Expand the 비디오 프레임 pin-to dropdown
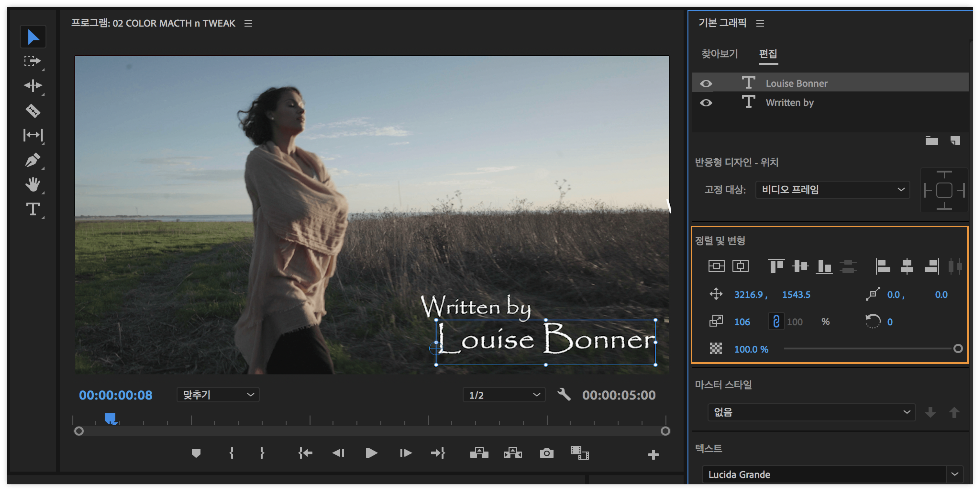The height and width of the screenshot is (492, 980). pyautogui.click(x=832, y=190)
